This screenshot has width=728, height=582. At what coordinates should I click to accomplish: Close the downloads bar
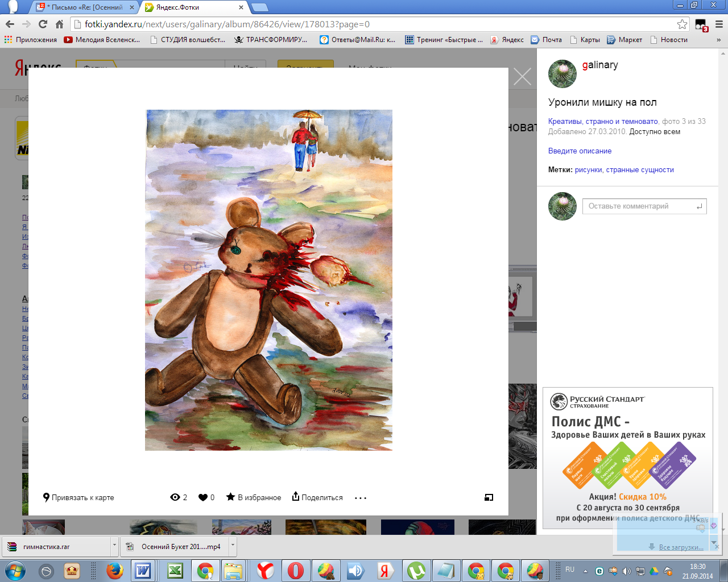click(x=717, y=546)
